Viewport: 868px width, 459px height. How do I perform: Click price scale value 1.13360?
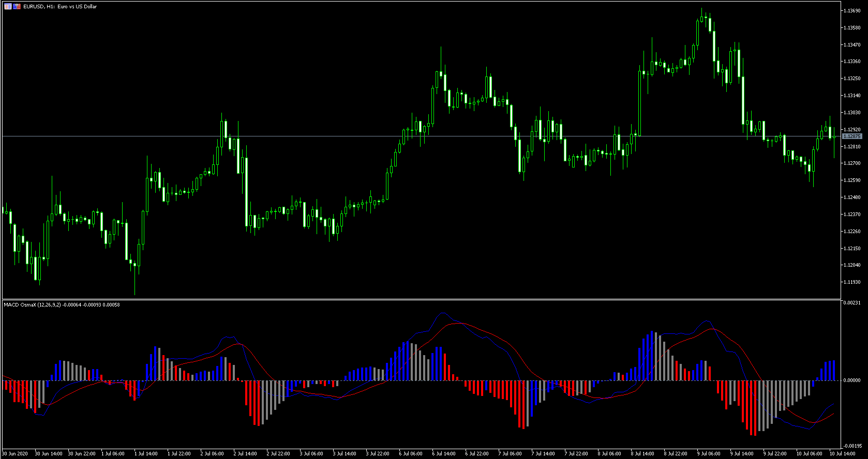click(x=851, y=62)
